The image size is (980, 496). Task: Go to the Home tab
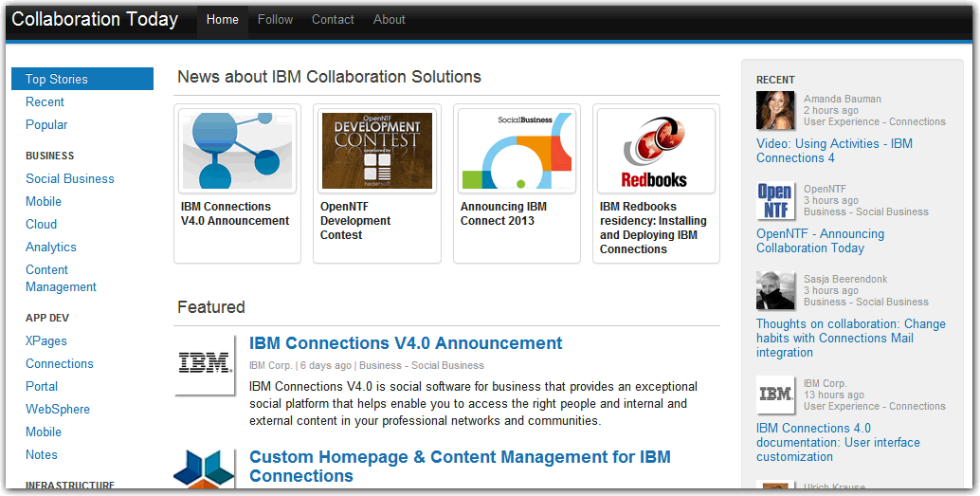click(223, 20)
